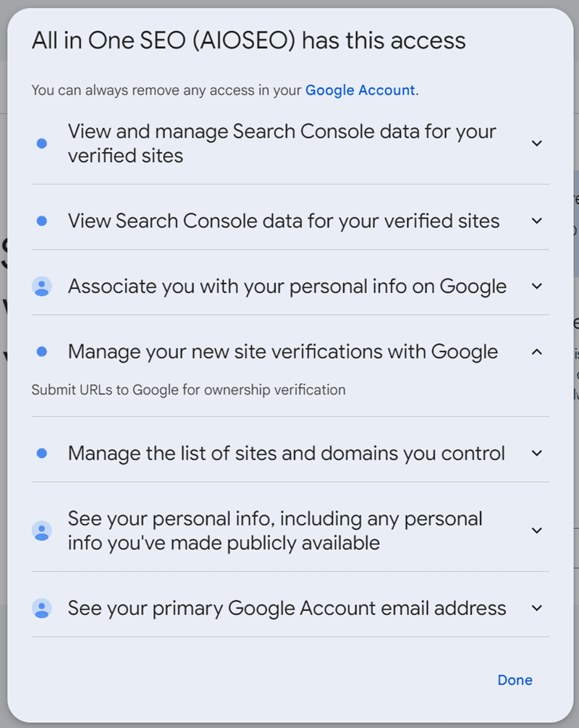Expand the primary Google Account email permission
This screenshot has height=728, width=579.
point(537,608)
